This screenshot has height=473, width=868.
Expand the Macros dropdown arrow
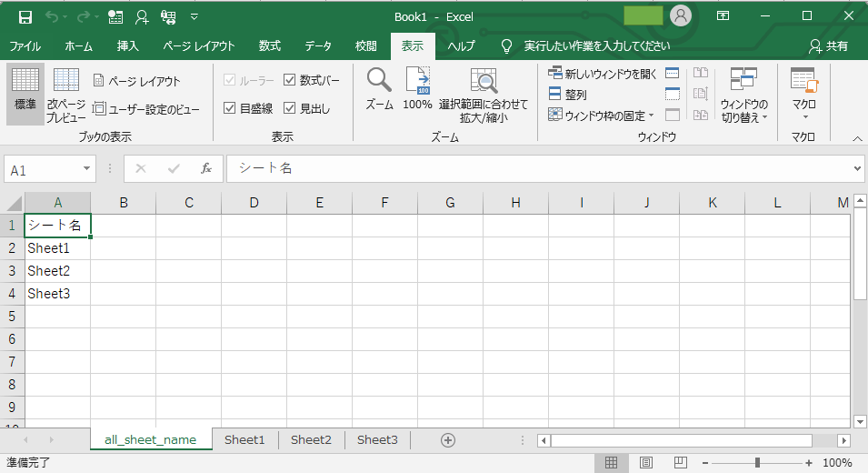point(803,116)
